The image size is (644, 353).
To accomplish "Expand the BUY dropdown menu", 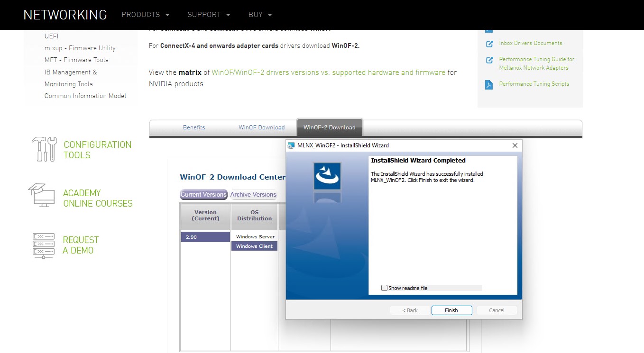I will tap(260, 15).
